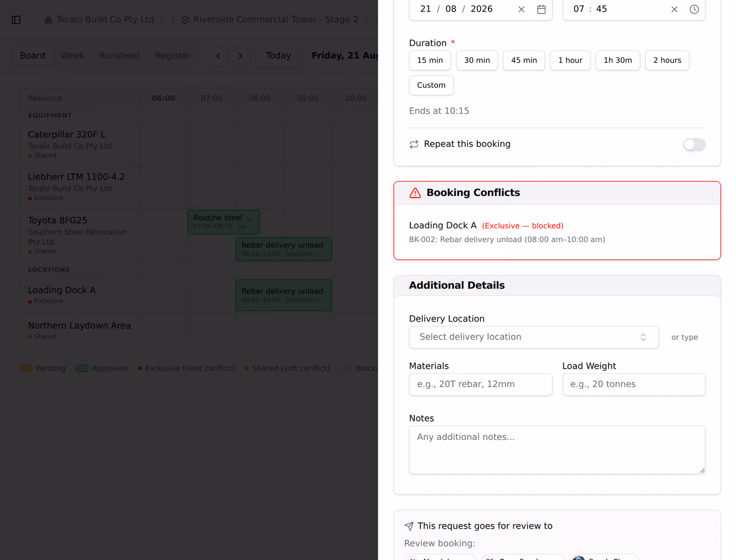Image resolution: width=736 pixels, height=560 pixels.
Task: Select the Liebherr LTM 1100-4.2 resource
Action: click(80, 186)
